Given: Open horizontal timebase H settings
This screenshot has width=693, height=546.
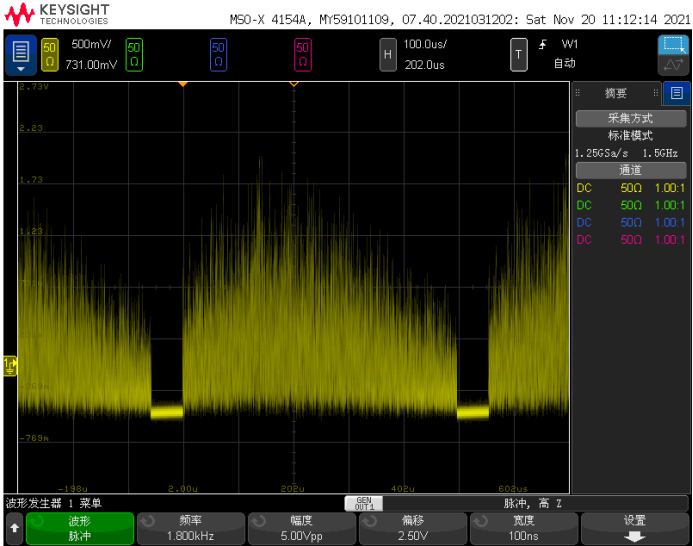Looking at the screenshot, I should (x=388, y=55).
